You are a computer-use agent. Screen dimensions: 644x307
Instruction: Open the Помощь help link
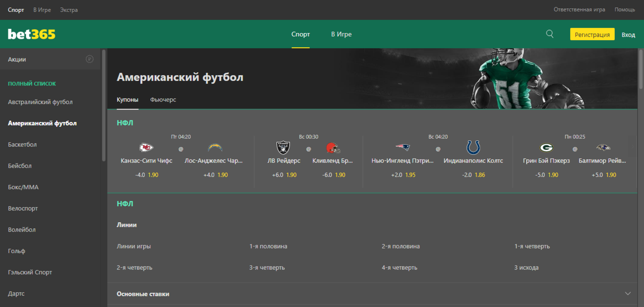pos(625,9)
